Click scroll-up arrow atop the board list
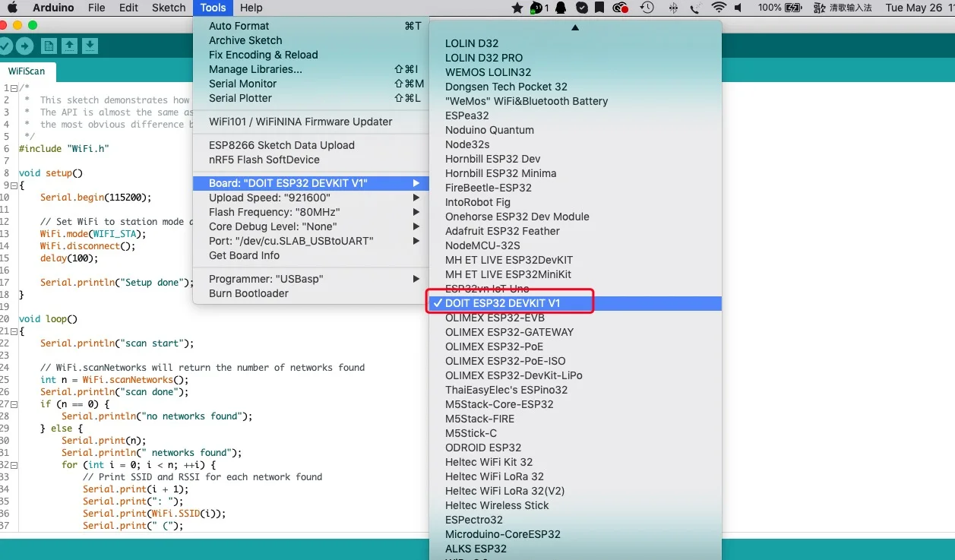Image resolution: width=955 pixels, height=560 pixels. (x=575, y=27)
